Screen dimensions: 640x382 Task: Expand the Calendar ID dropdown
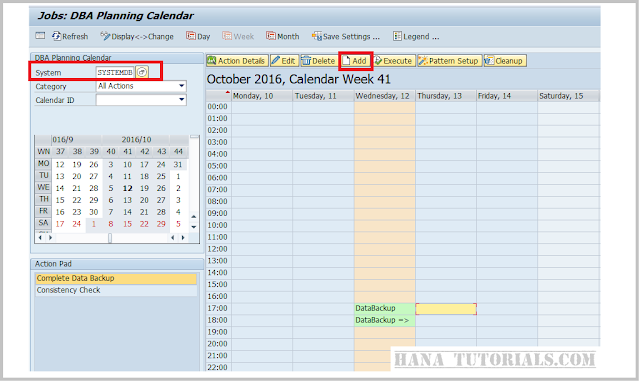(182, 100)
